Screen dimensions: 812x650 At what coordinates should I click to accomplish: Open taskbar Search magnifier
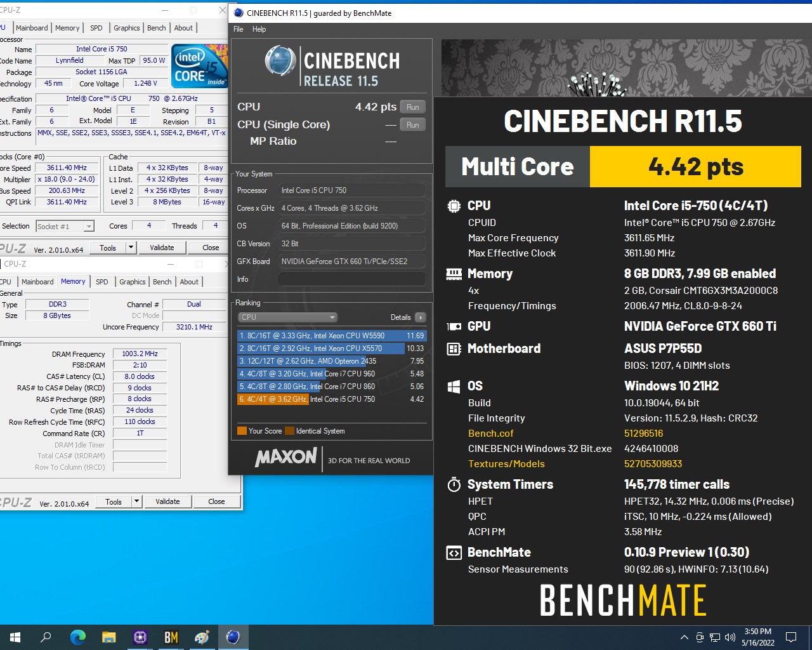click(46, 637)
